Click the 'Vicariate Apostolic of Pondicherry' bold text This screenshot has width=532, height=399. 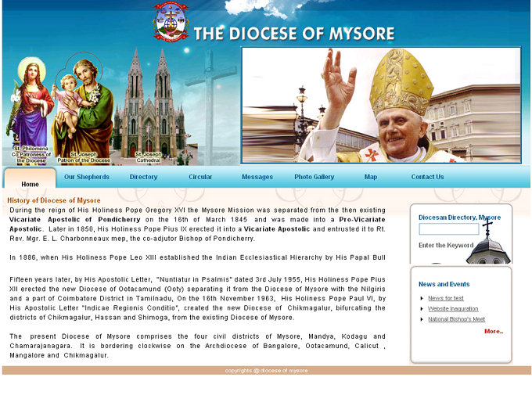(74, 220)
